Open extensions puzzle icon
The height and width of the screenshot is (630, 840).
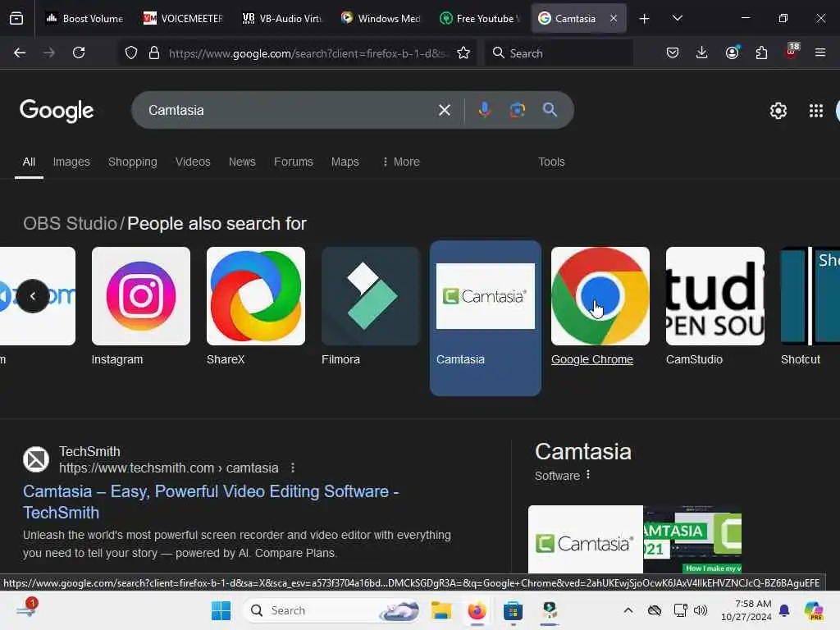pyautogui.click(x=761, y=52)
